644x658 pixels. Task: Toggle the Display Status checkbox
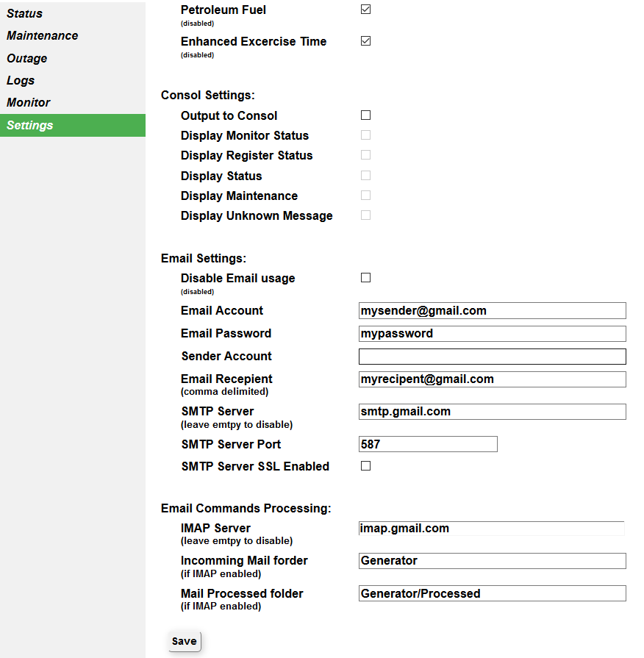click(366, 175)
